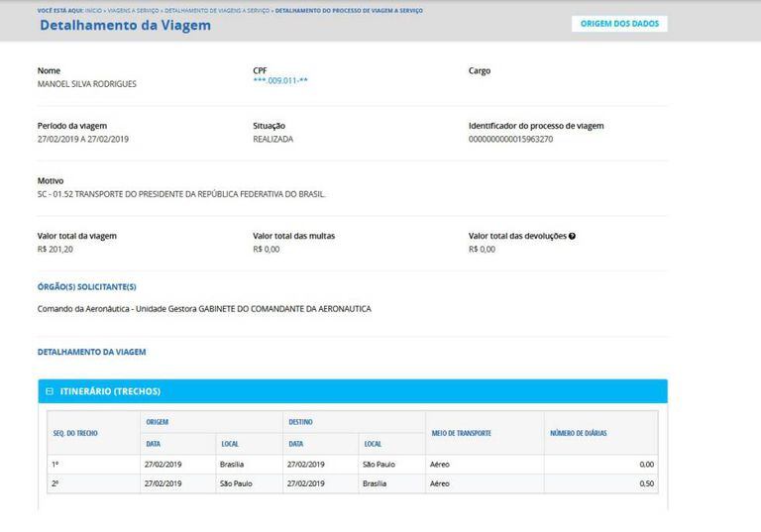Click the Detalhamento da Viagem page title

coord(125,25)
